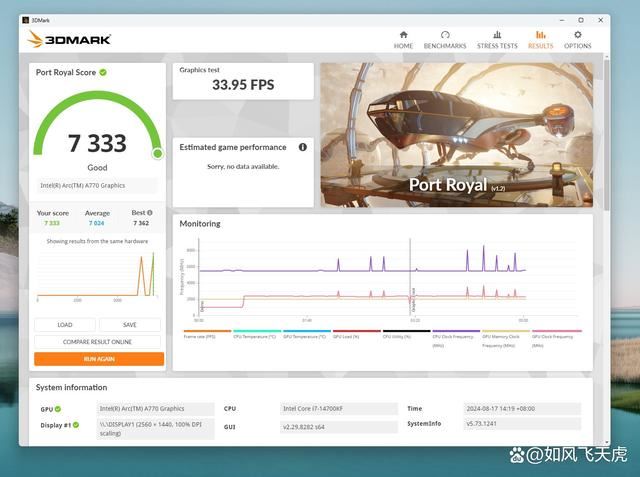Click the Display #1 green check icon
Image resolution: width=640 pixels, height=477 pixels.
(73, 424)
